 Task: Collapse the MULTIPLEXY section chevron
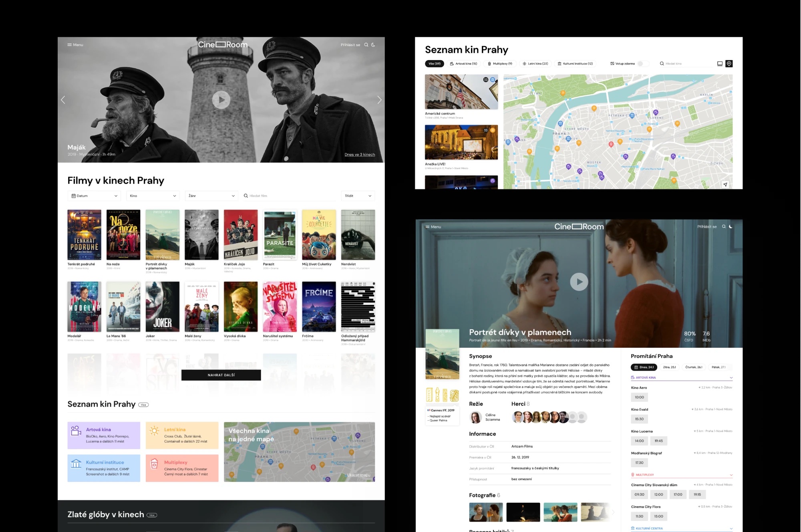pyautogui.click(x=731, y=475)
